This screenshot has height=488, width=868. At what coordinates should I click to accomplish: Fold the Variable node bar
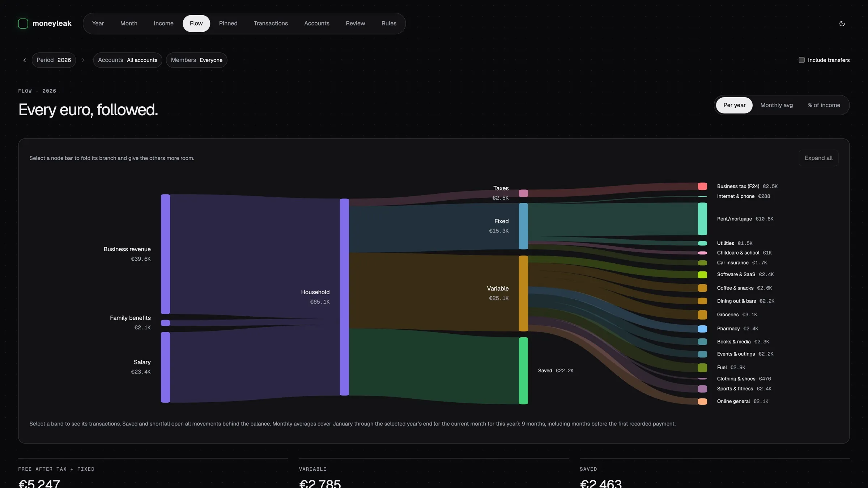[523, 294]
